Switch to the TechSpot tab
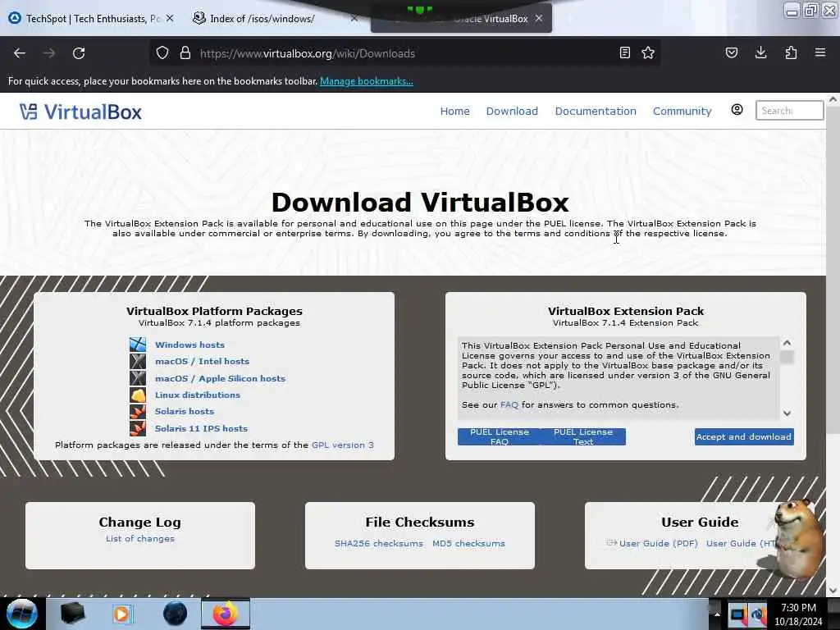The image size is (840, 630). [x=91, y=18]
